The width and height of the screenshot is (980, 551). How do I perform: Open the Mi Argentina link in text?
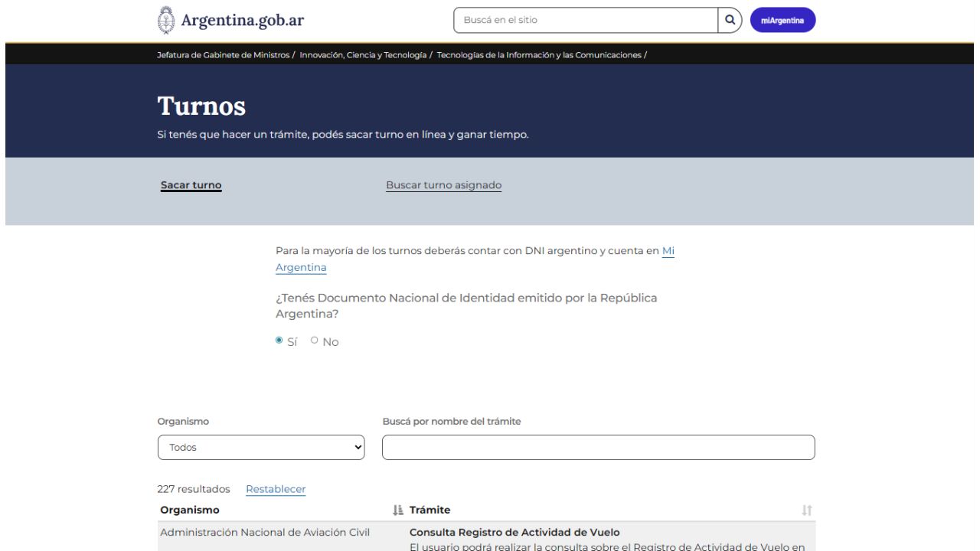coord(668,251)
